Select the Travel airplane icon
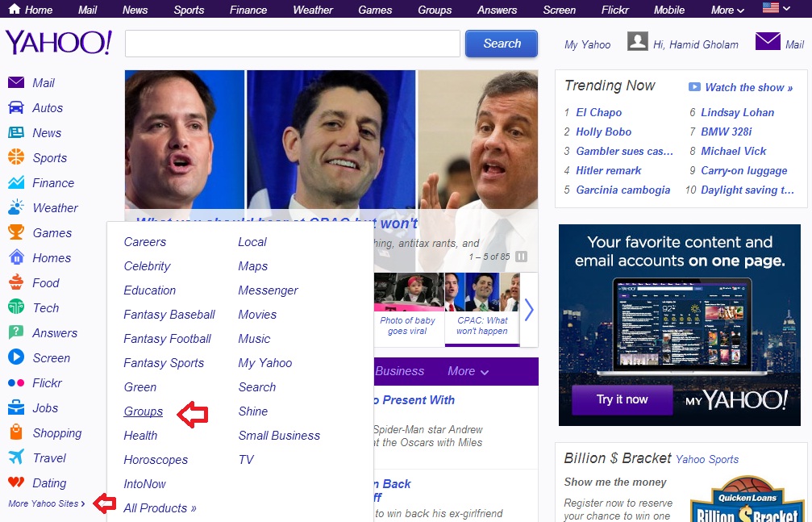 point(16,457)
